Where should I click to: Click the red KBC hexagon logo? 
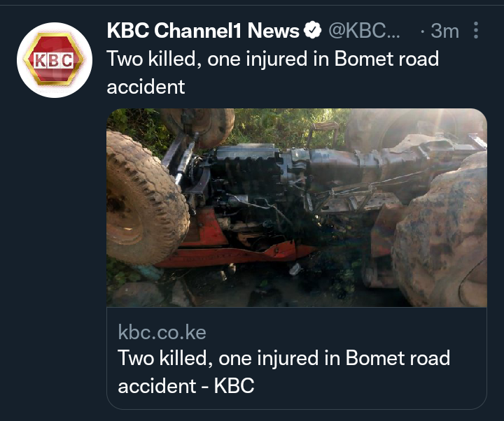pos(54,59)
